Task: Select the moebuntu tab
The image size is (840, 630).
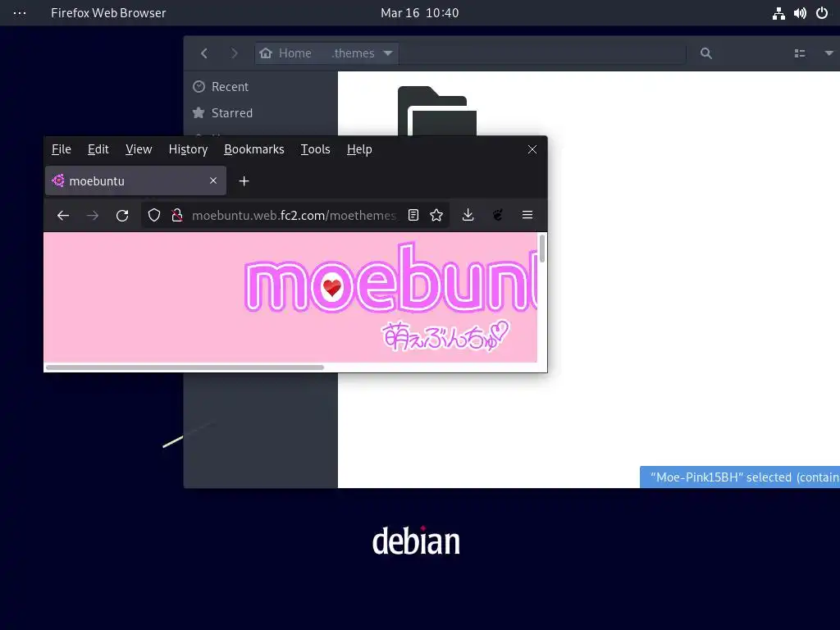Action: [x=135, y=180]
